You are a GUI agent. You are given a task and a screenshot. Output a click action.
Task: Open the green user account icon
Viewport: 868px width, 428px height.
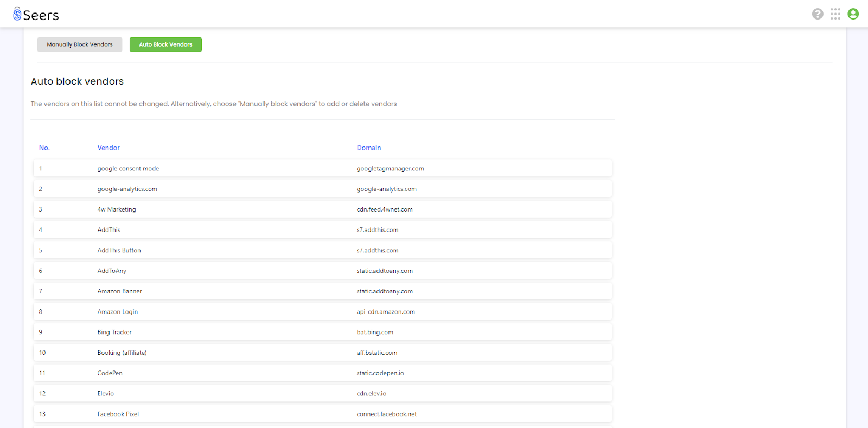coord(853,14)
